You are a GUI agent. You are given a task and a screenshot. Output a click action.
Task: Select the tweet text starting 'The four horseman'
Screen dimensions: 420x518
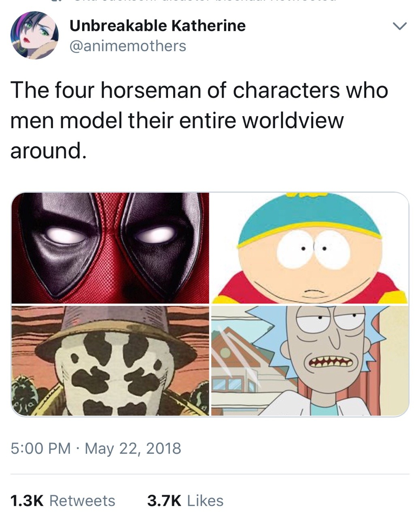tap(199, 120)
